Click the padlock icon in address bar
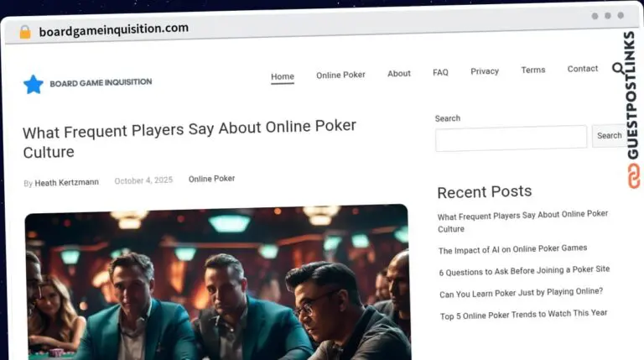 point(25,32)
